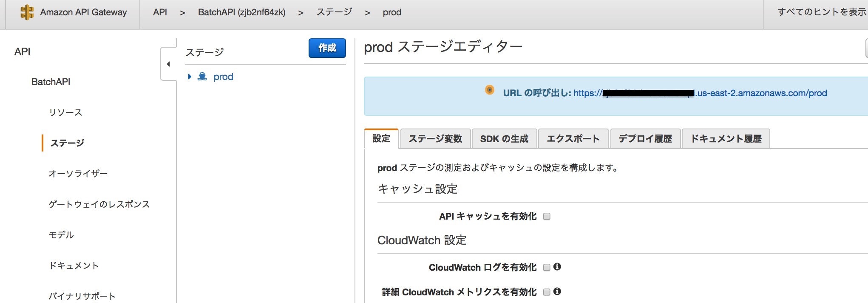Open the デプロイ履歴 tab
Screen dimensions: 868x303
pos(645,139)
